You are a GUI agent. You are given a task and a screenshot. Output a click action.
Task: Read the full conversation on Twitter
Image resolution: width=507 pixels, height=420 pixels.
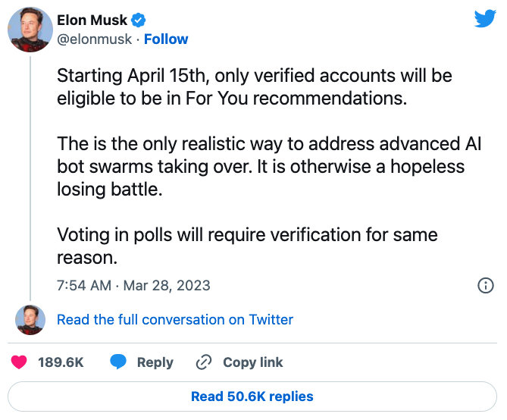pos(175,320)
